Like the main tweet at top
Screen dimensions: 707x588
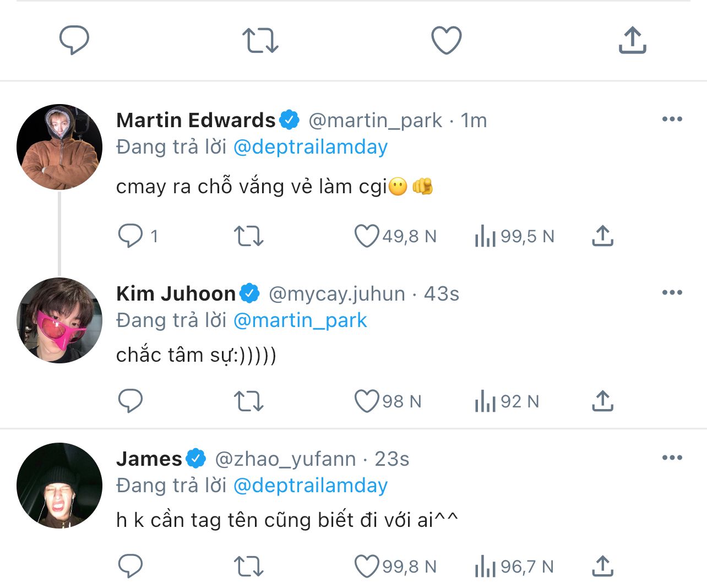(446, 40)
